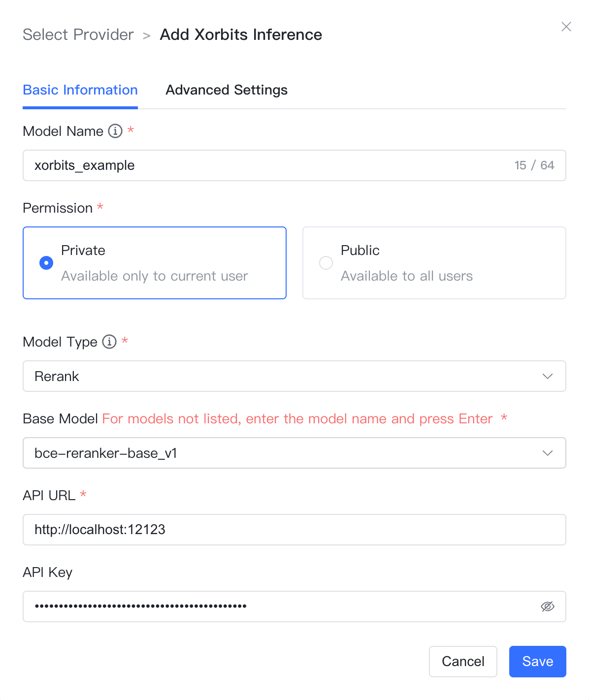Click the Cancel button
This screenshot has height=700, width=589.
pos(463,662)
